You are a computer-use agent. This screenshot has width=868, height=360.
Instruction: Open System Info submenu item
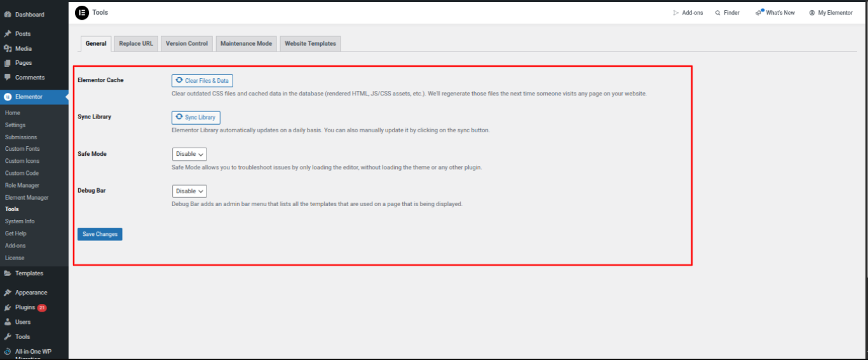pos(20,221)
